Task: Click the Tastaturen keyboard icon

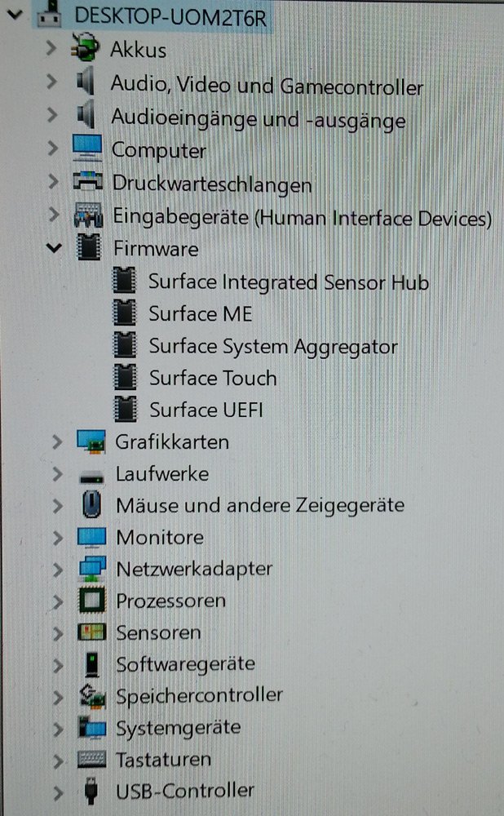Action: click(91, 760)
